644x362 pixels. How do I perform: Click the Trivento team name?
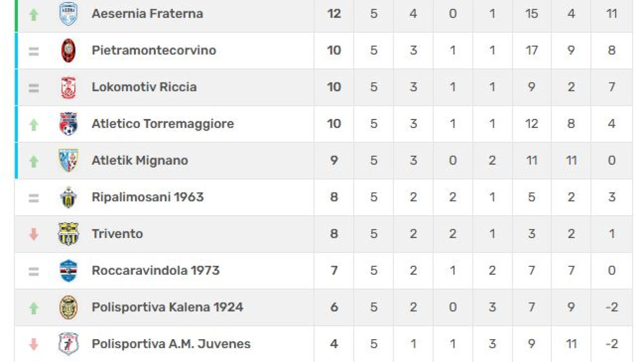pyautogui.click(x=117, y=234)
